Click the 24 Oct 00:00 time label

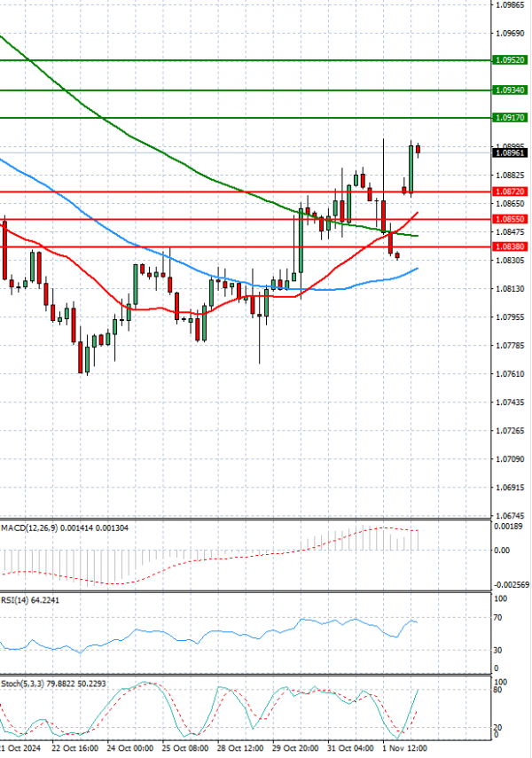pos(130,748)
